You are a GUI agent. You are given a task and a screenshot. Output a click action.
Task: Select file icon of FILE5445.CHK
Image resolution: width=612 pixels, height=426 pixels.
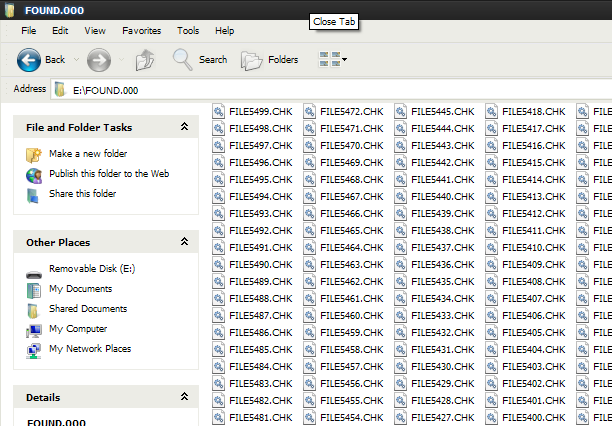[x=400, y=111]
